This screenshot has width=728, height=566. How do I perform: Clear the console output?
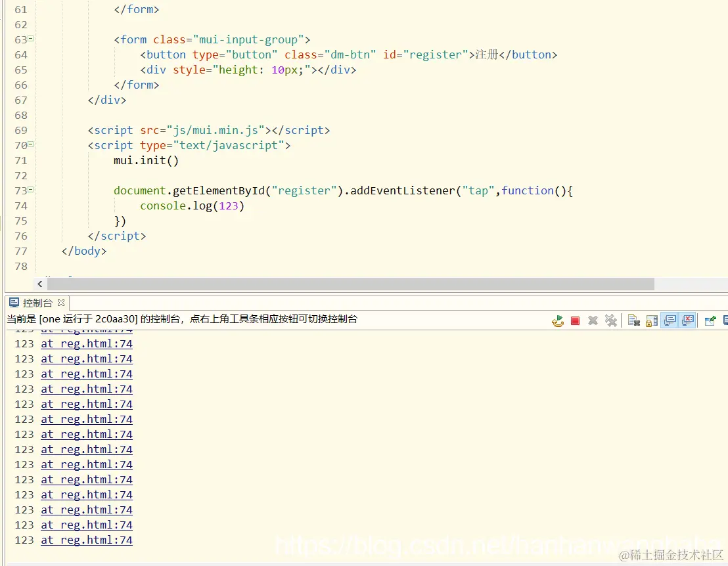pos(634,320)
